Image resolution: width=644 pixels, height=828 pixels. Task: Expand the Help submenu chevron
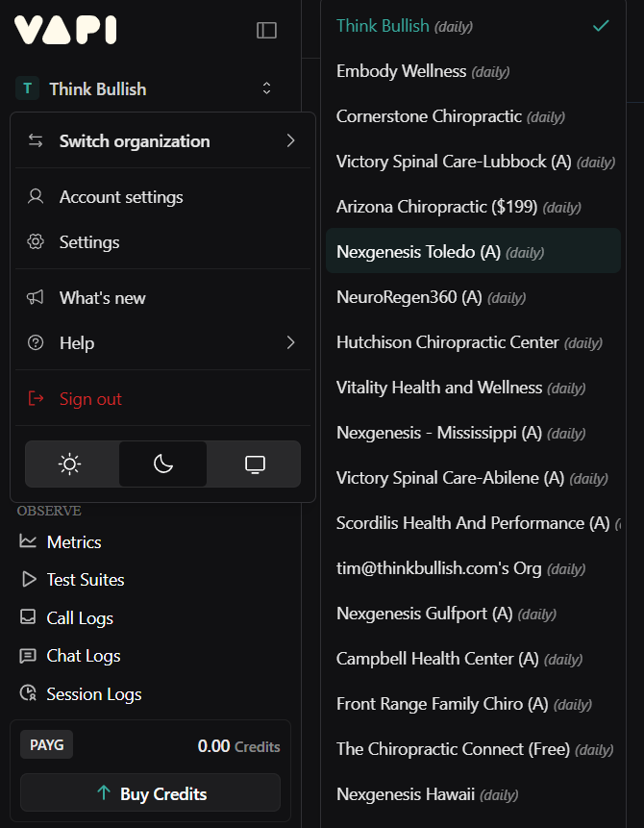coord(291,342)
